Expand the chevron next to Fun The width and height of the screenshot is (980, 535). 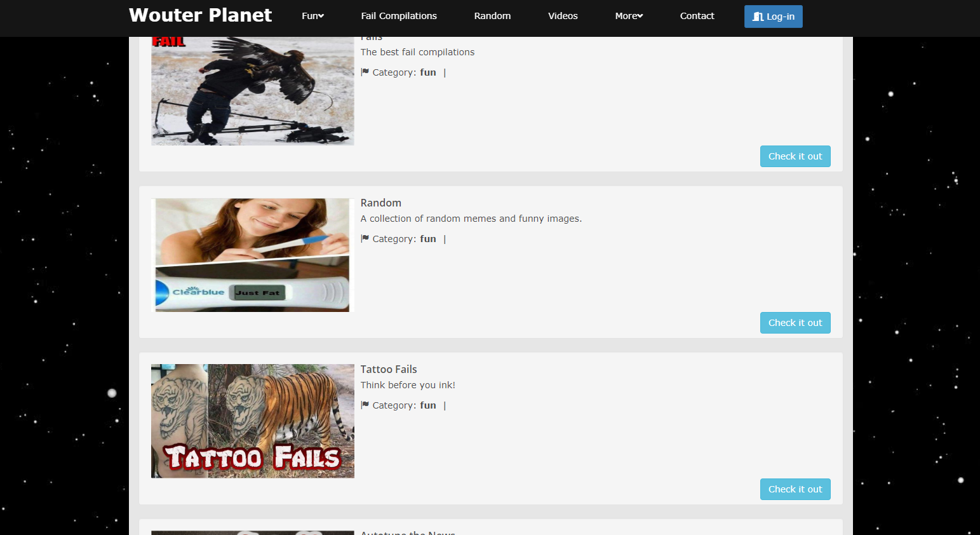point(322,17)
